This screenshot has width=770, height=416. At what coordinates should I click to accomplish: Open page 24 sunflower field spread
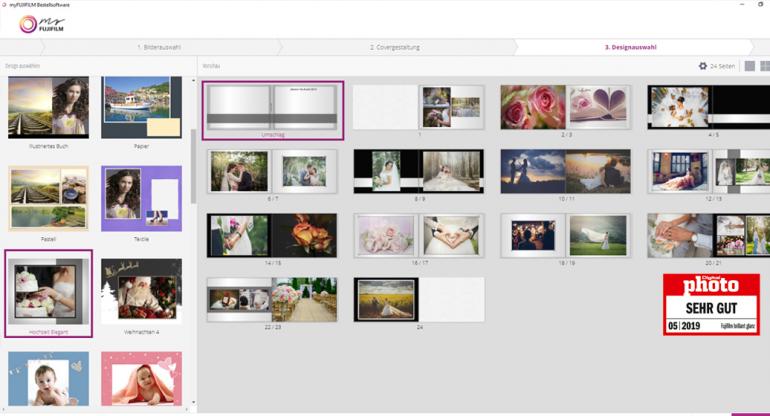point(419,300)
